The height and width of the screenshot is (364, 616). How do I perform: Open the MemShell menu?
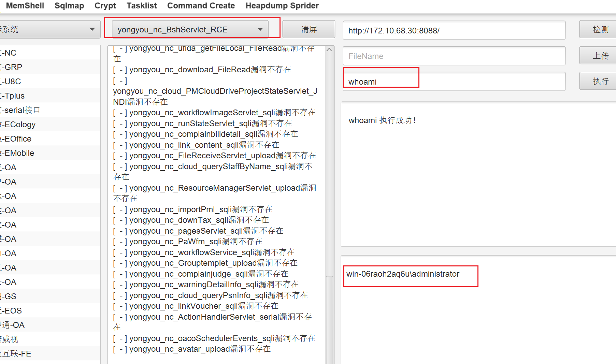(x=25, y=6)
